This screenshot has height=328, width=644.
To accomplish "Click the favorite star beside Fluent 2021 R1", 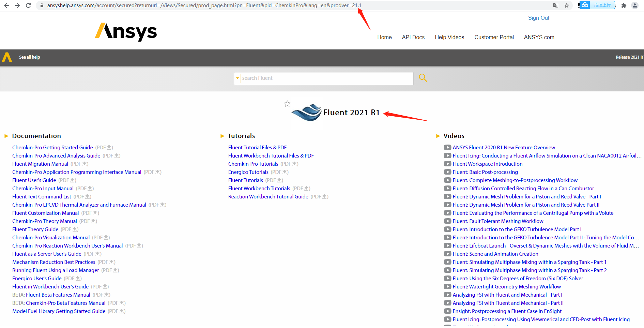I will (287, 104).
